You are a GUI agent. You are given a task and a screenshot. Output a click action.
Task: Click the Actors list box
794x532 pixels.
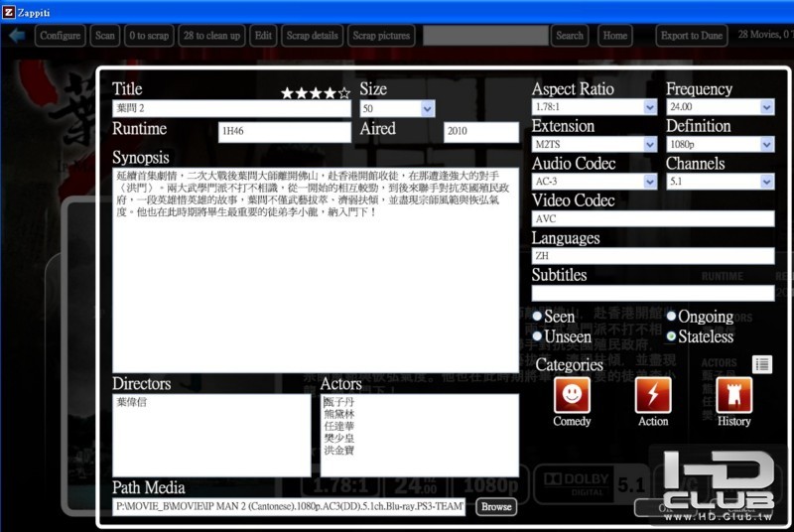click(419, 436)
